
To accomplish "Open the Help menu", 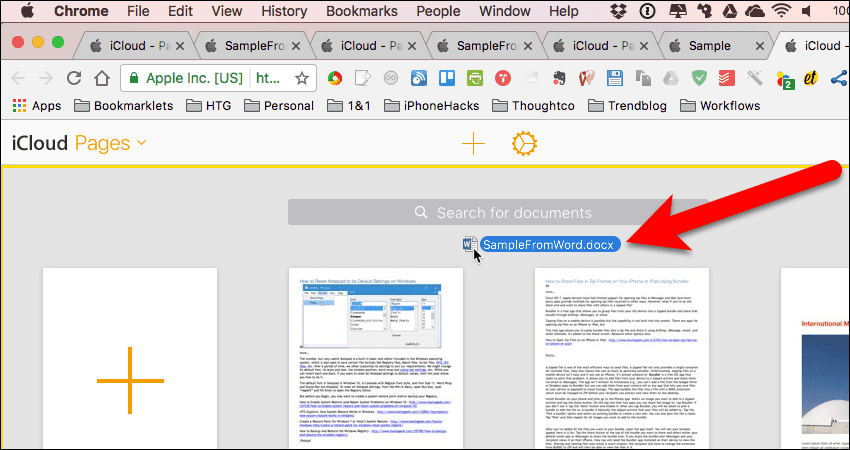I will tap(564, 11).
